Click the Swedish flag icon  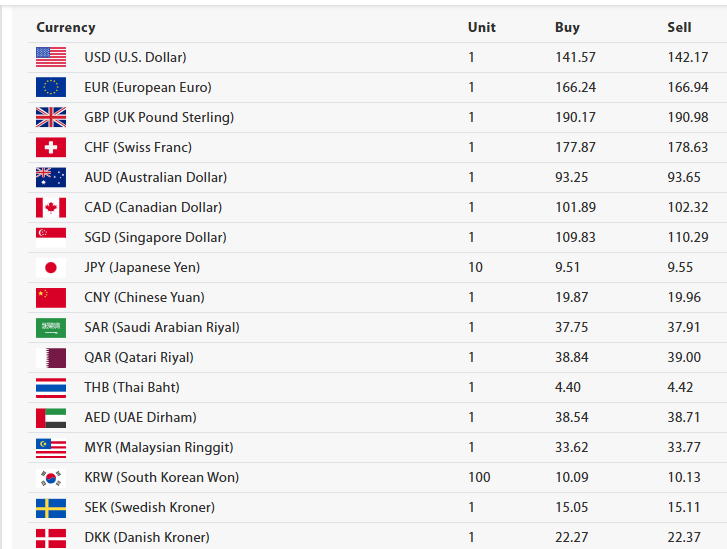(51, 507)
